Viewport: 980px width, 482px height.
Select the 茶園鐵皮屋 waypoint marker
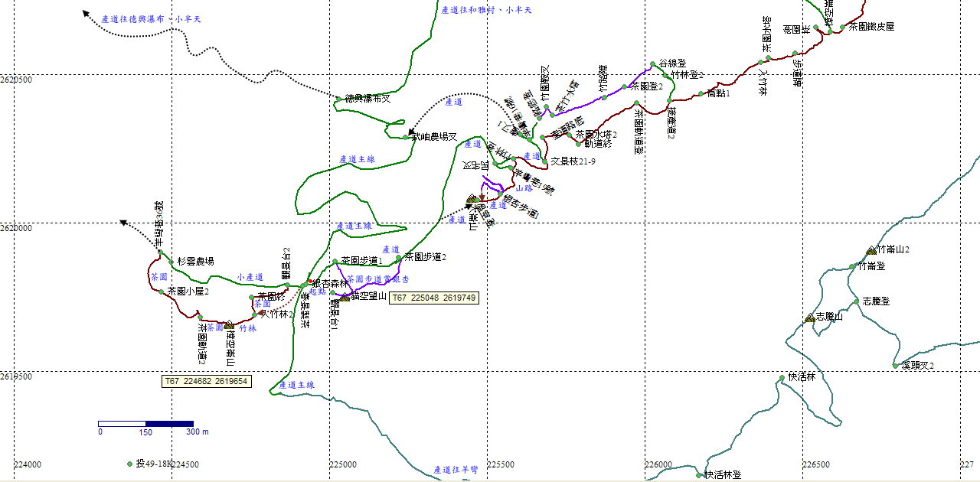(843, 27)
